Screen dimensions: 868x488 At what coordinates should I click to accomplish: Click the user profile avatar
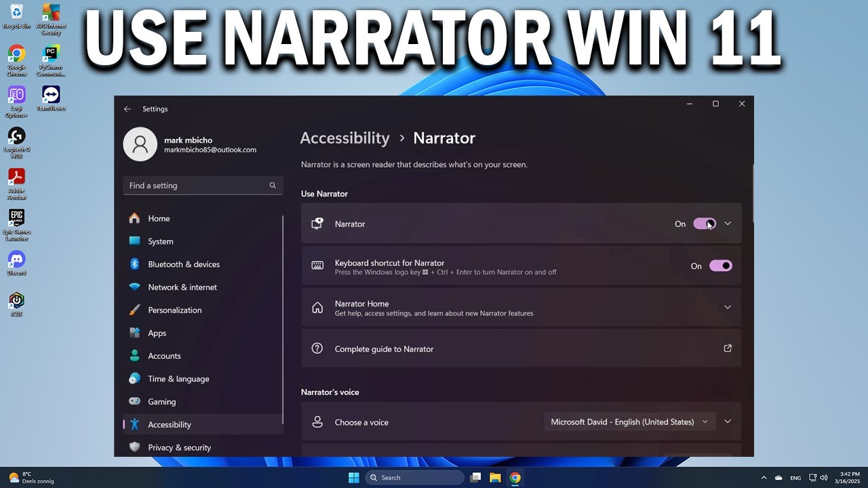point(140,144)
